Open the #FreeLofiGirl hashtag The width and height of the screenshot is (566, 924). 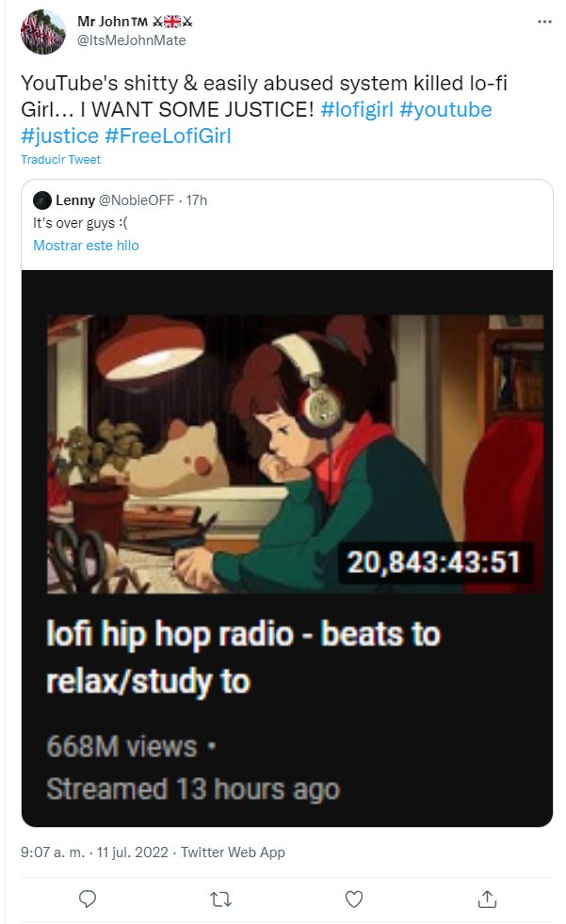click(168, 135)
